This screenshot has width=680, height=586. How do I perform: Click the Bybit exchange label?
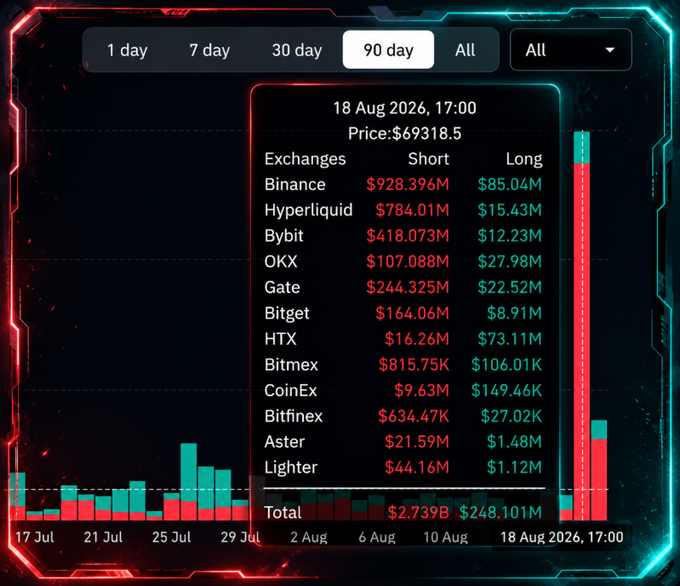284,236
